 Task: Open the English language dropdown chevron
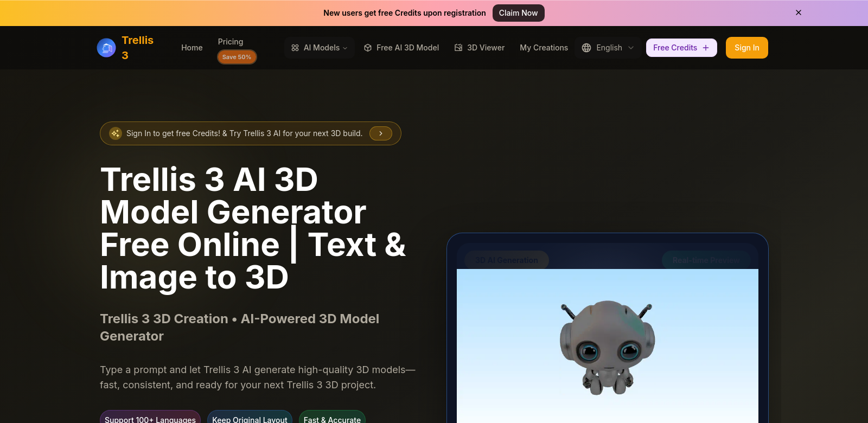631,48
